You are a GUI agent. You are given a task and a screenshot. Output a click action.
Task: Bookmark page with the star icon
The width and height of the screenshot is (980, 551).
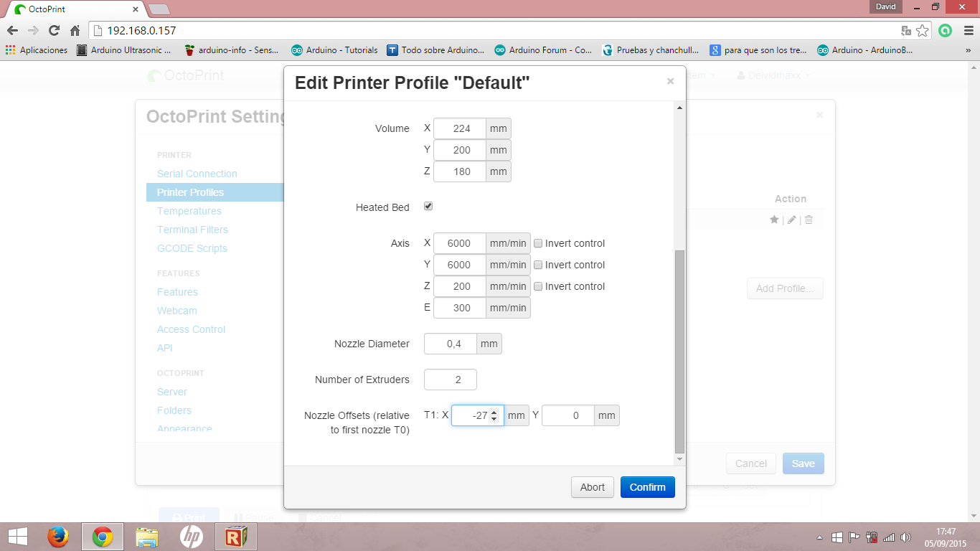[x=923, y=31]
